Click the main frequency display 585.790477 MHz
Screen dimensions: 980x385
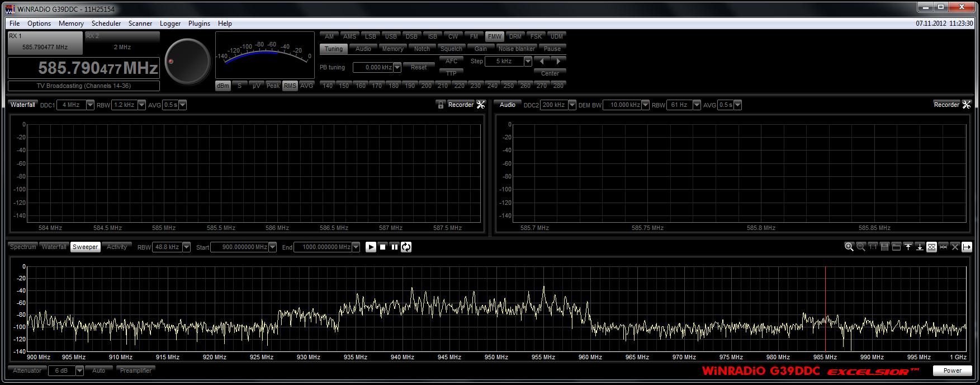[x=84, y=68]
